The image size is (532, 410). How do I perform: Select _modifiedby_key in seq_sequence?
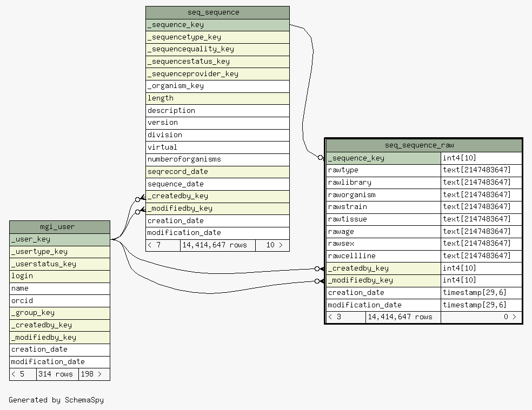coord(217,209)
